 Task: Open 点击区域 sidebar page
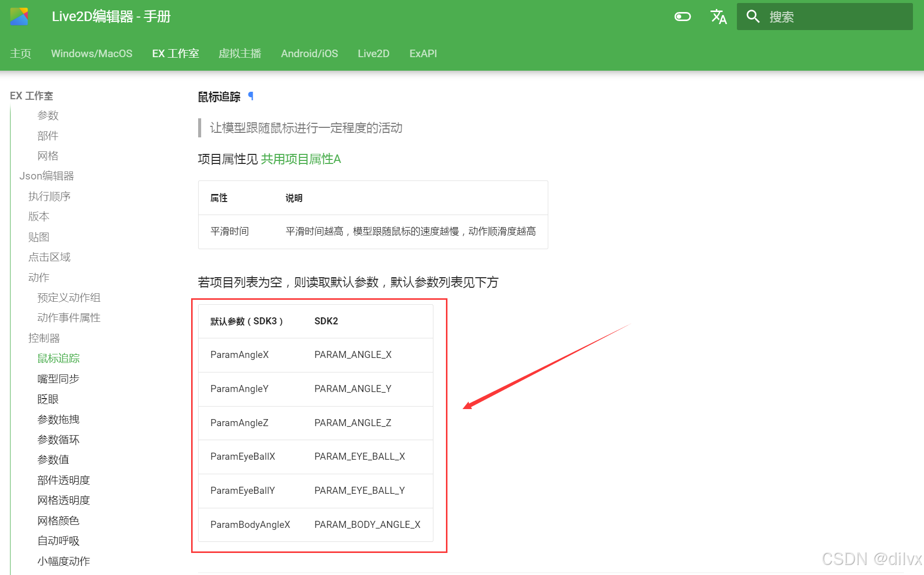point(50,257)
